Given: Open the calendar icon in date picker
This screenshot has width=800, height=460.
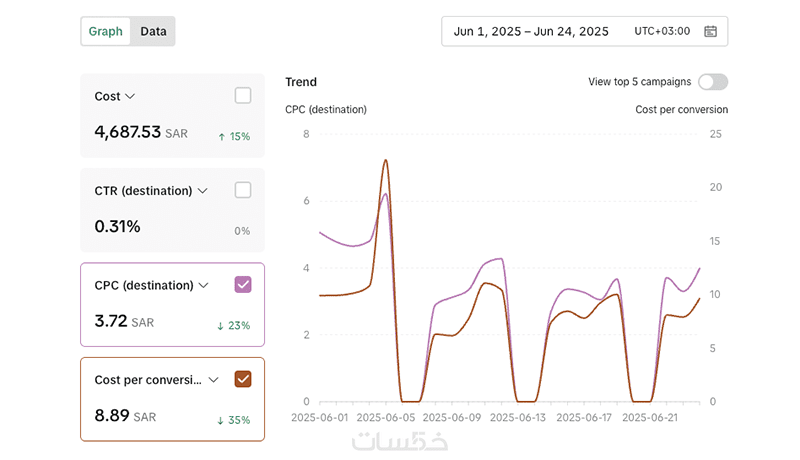Looking at the screenshot, I should coord(710,31).
